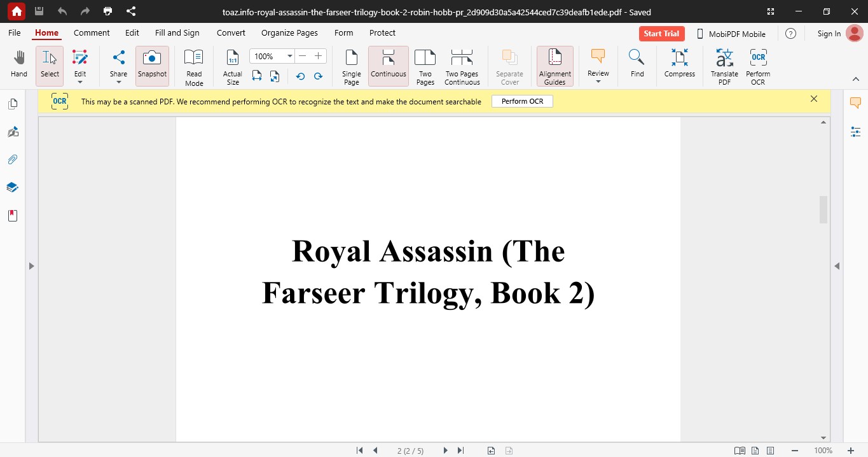Choose Two Pages Continuous layout

[x=462, y=66]
